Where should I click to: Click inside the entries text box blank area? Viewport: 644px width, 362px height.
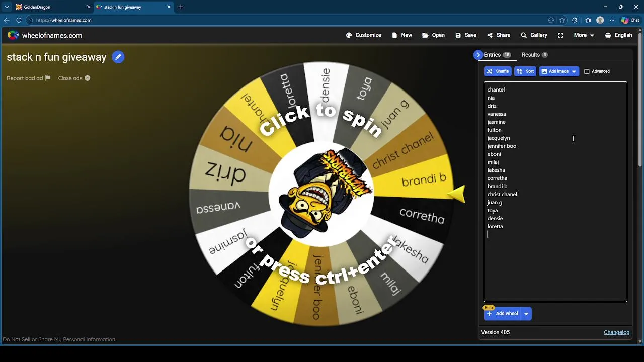pyautogui.click(x=555, y=266)
